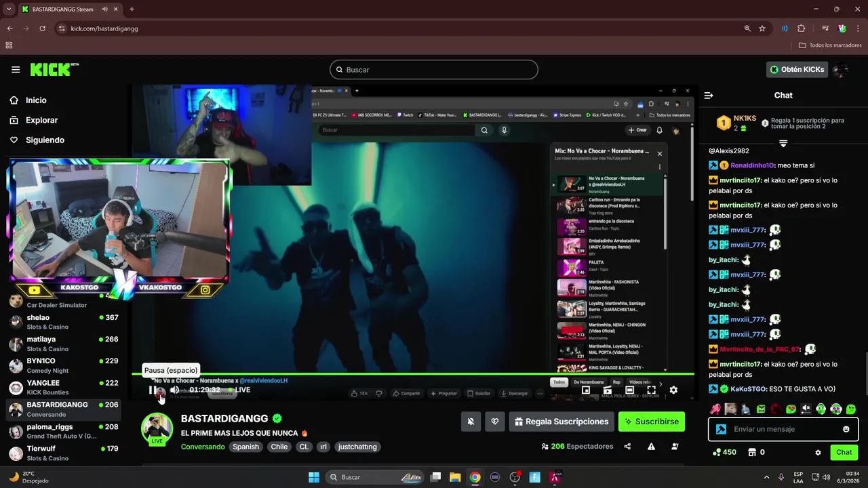868x488 pixels.
Task: Click Obtén KICKs button
Action: [x=797, y=69]
